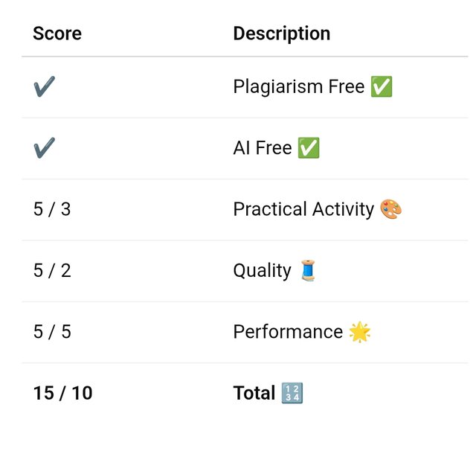Select the Practical Activity label

[x=303, y=210]
